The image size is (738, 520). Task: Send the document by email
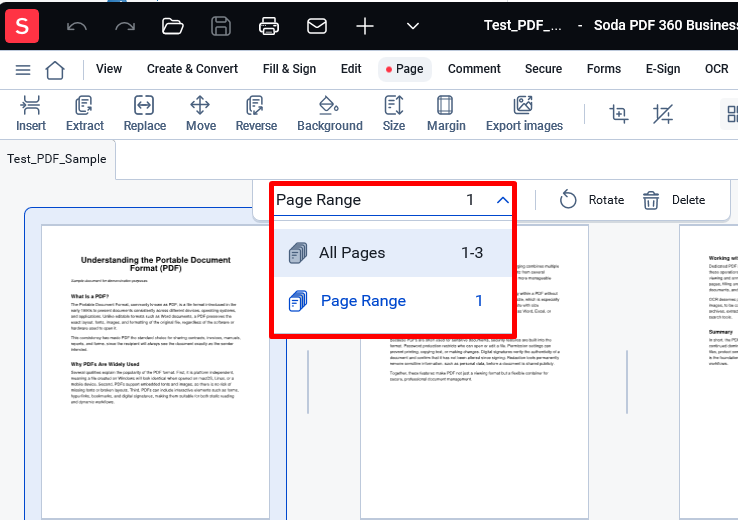317,26
